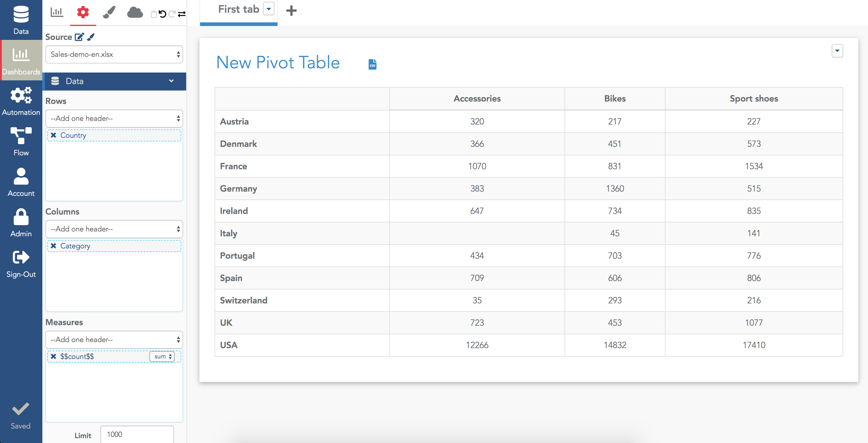Add a new dashboard tab with plus

[291, 11]
